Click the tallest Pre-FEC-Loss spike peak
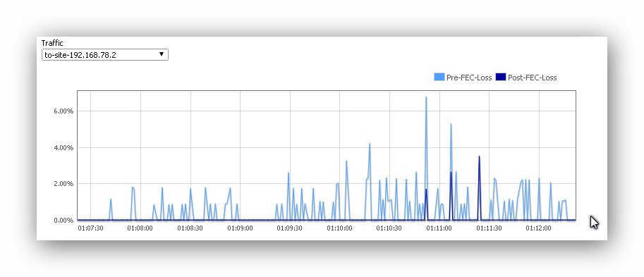Viewport: 644px width, 277px height. 426,98
